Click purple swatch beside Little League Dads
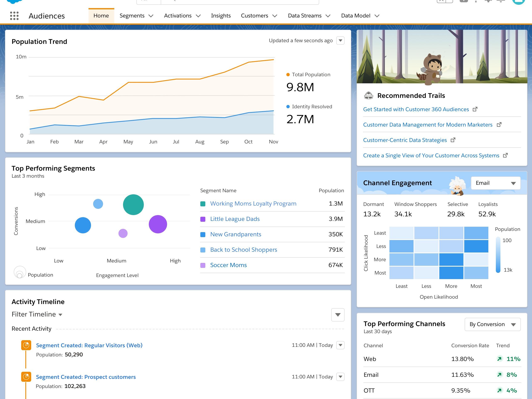Image resolution: width=532 pixels, height=399 pixels. tap(203, 219)
